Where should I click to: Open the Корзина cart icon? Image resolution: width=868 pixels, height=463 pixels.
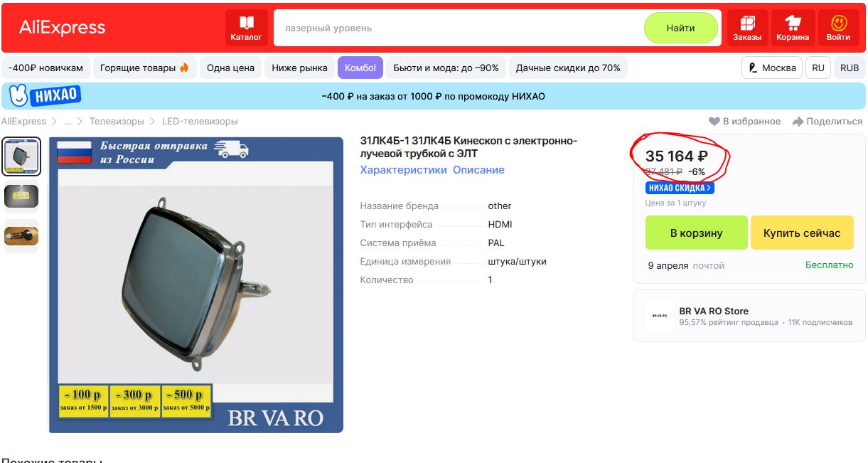coord(793,22)
